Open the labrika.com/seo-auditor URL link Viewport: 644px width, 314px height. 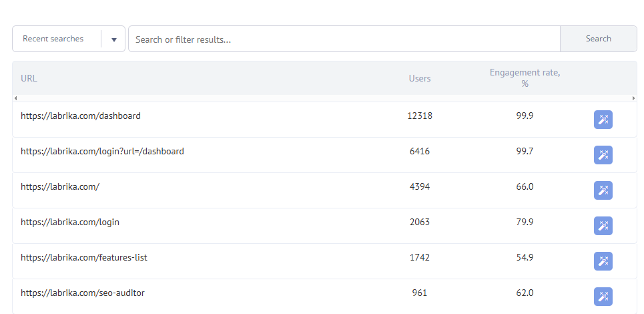coord(83,293)
